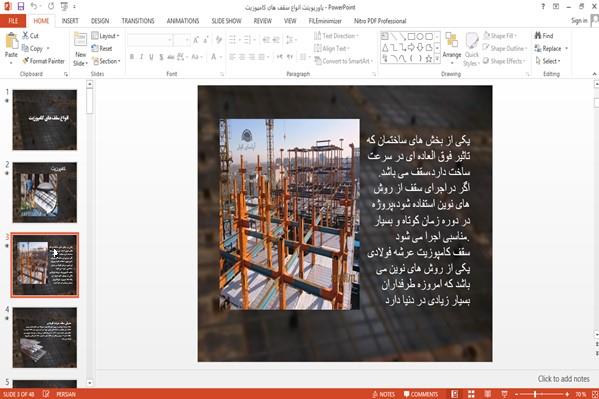
Task: Toggle the Comments pane button
Action: tap(421, 394)
